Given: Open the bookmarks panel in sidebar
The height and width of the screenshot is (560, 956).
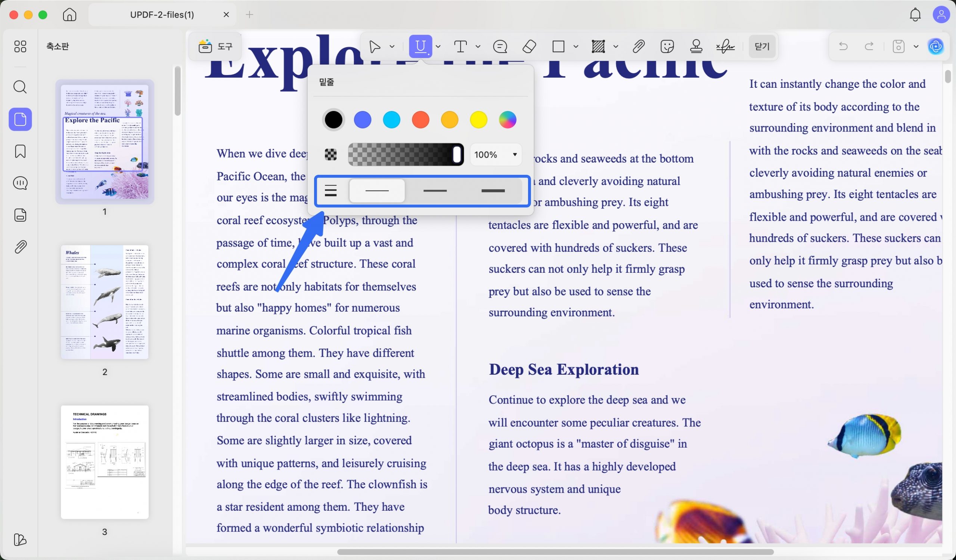Looking at the screenshot, I should click(x=20, y=151).
